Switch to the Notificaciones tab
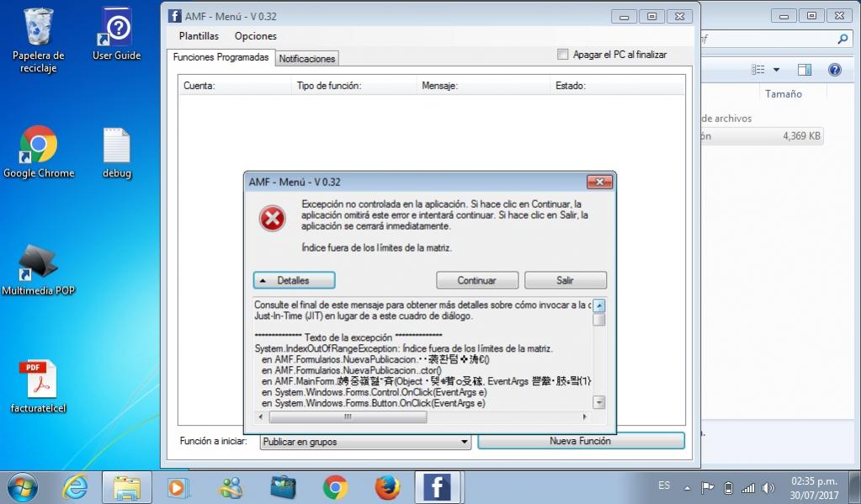 [307, 58]
